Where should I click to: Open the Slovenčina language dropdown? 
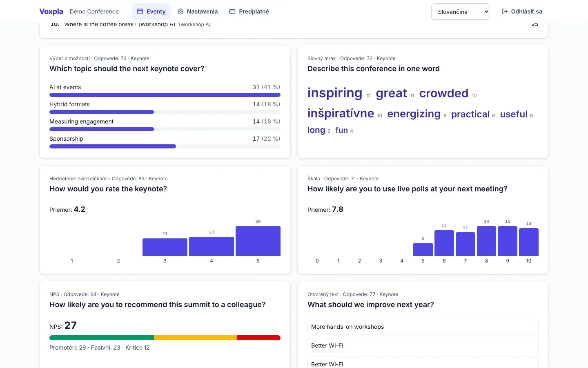pyautogui.click(x=461, y=11)
